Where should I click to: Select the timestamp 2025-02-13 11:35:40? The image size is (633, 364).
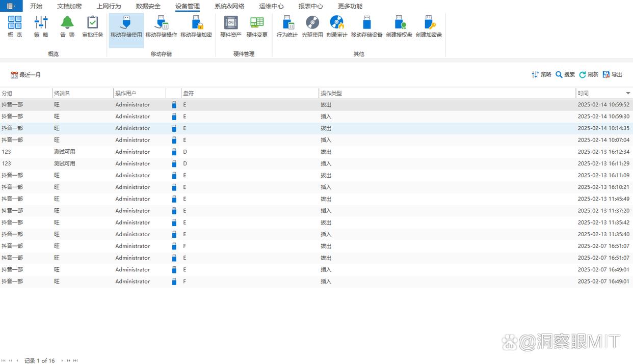click(603, 234)
